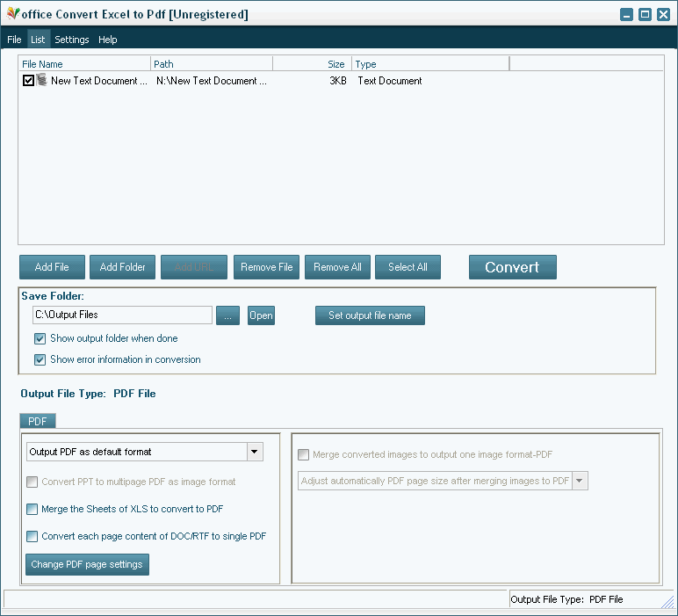Click the Add Folder button
Image resolution: width=678 pixels, height=616 pixels.
point(122,267)
